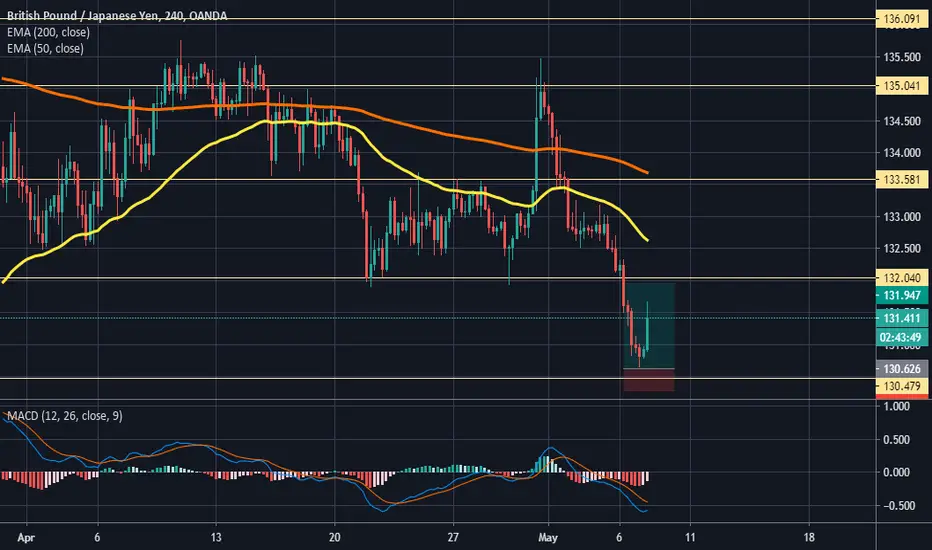The image size is (932, 550).
Task: Click the Apr date label on time axis
Action: [x=26, y=538]
